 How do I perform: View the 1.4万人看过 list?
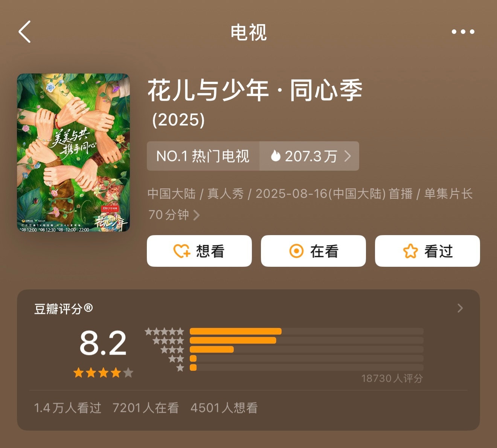click(68, 408)
